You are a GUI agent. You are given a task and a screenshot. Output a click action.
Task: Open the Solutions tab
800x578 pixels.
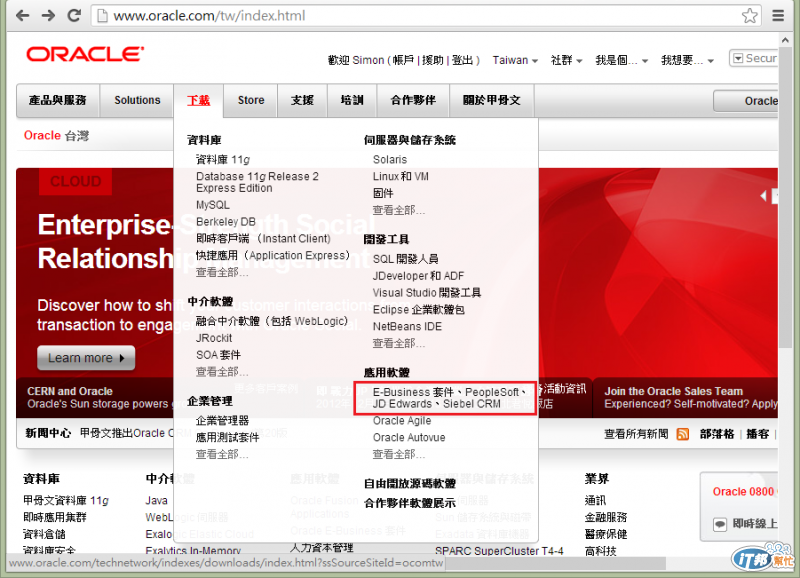[137, 100]
